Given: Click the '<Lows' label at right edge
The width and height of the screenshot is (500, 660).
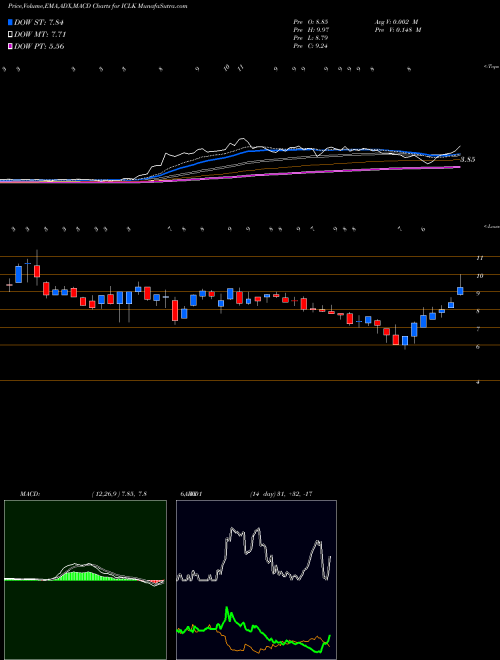Looking at the screenshot, I should 491,227.
